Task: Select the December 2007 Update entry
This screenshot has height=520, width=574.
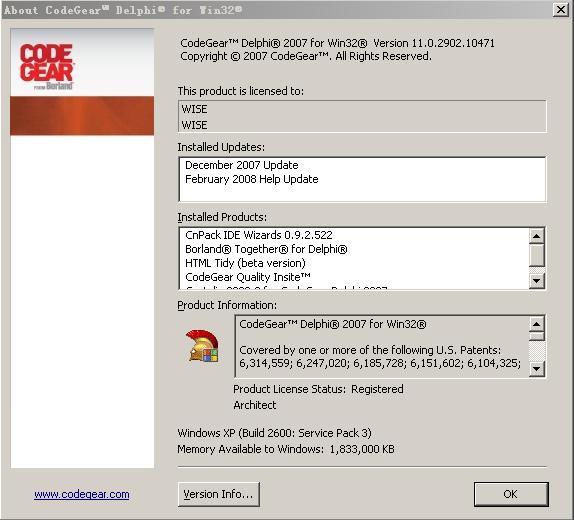Action: [x=242, y=165]
